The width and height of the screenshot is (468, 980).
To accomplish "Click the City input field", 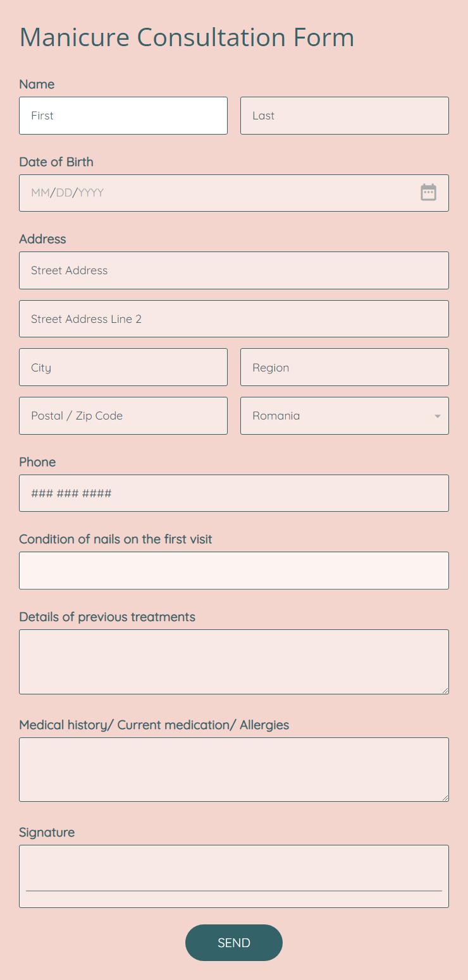I will [x=123, y=367].
